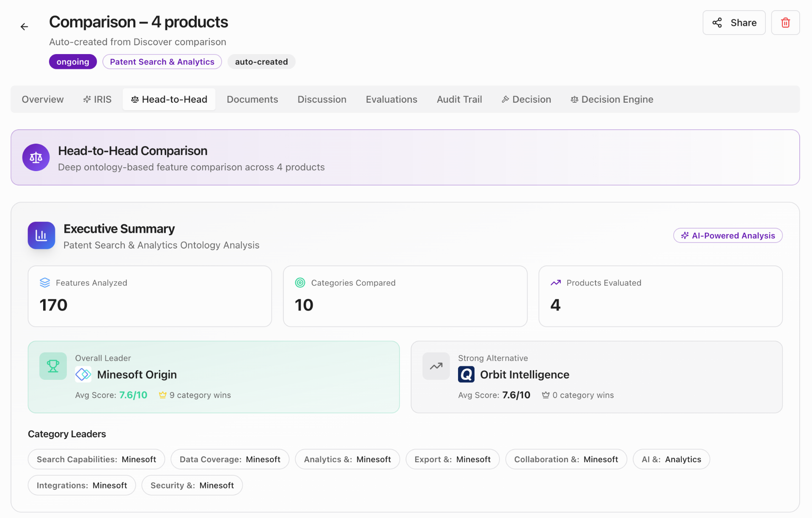Click the layers icon on Features Analyzed card
Image resolution: width=812 pixels, height=518 pixels.
[45, 283]
